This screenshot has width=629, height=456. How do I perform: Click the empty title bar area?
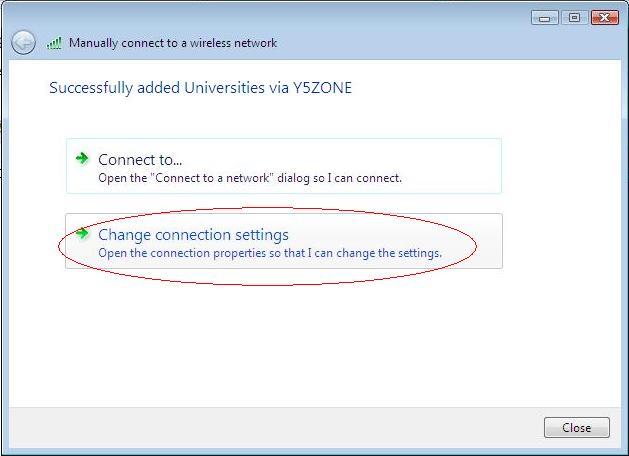300,17
